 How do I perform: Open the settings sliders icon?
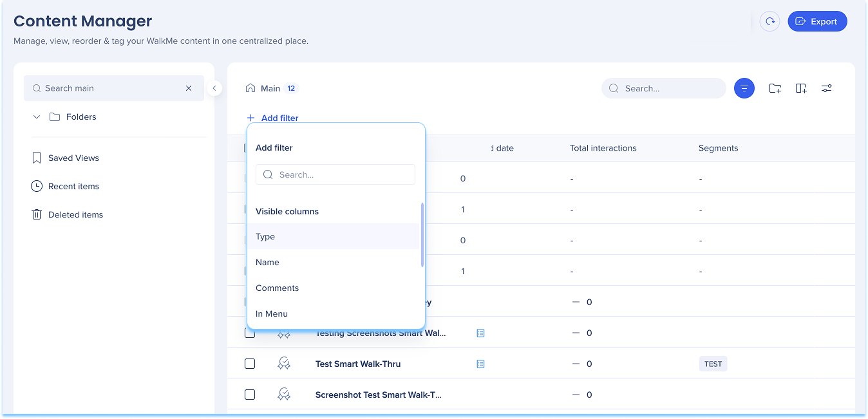(x=827, y=88)
